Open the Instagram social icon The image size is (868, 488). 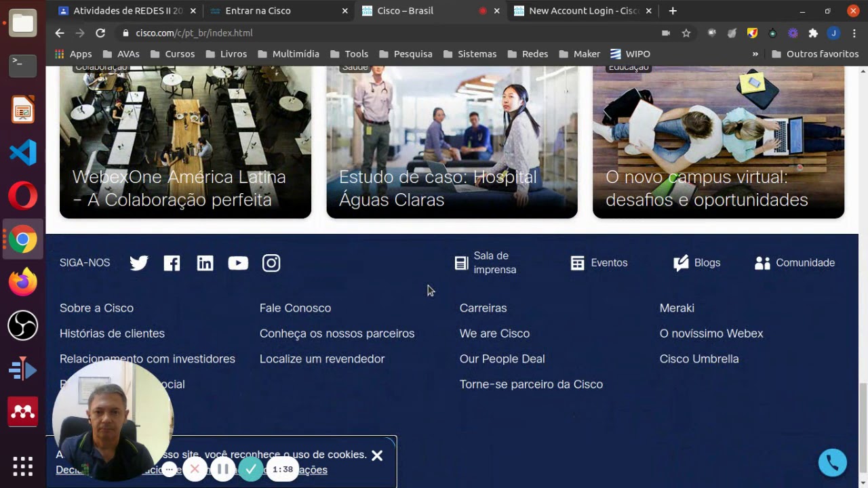(271, 263)
